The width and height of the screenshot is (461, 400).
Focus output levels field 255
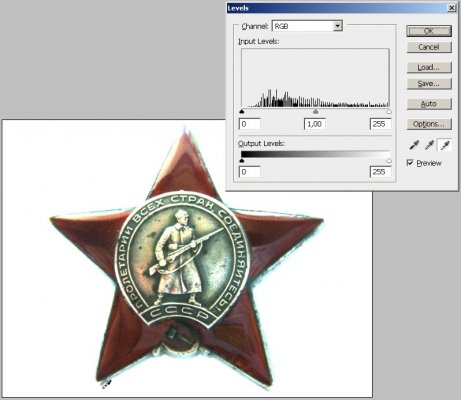tap(380, 172)
